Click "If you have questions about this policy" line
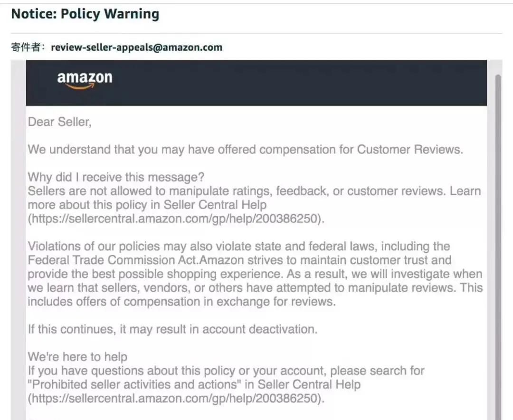The height and width of the screenshot is (420, 513). click(226, 371)
